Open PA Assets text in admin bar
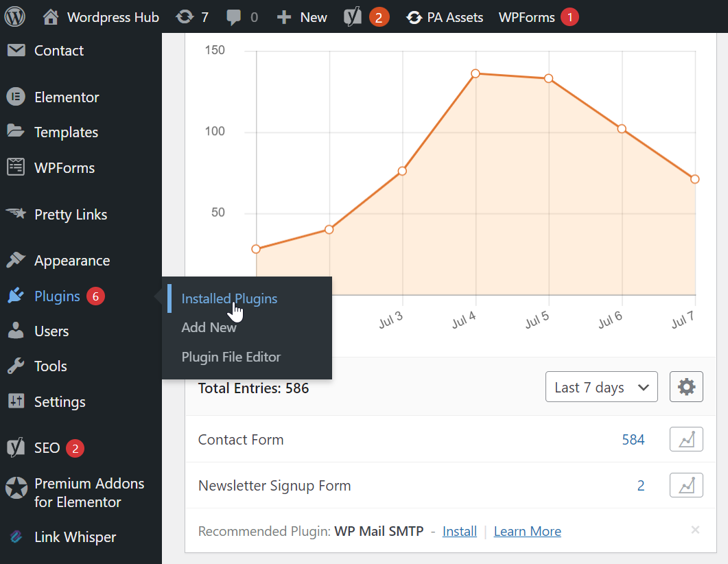The height and width of the screenshot is (564, 728). click(x=455, y=17)
